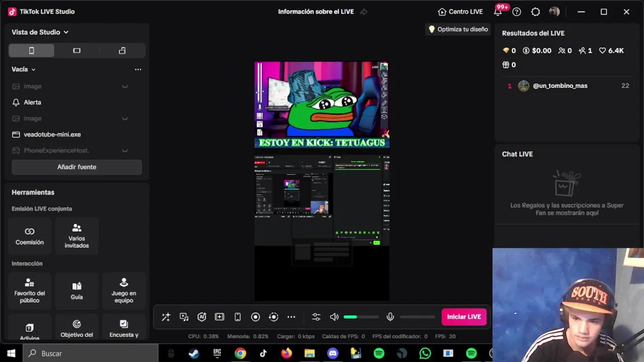This screenshot has width=644, height=362.
Task: Adjust the green speaker volume slider
Action: [361, 317]
